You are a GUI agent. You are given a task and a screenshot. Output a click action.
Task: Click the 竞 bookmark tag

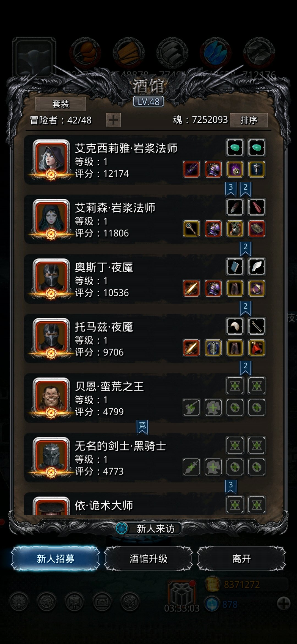tap(142, 427)
